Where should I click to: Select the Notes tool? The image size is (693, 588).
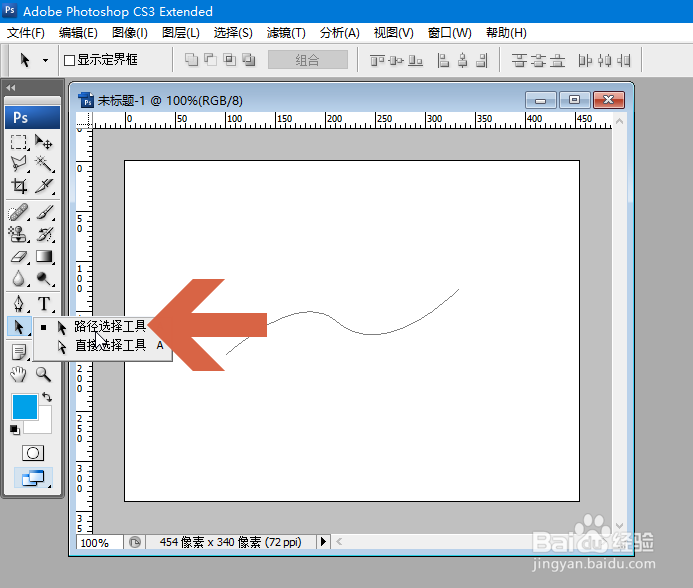pyautogui.click(x=19, y=352)
